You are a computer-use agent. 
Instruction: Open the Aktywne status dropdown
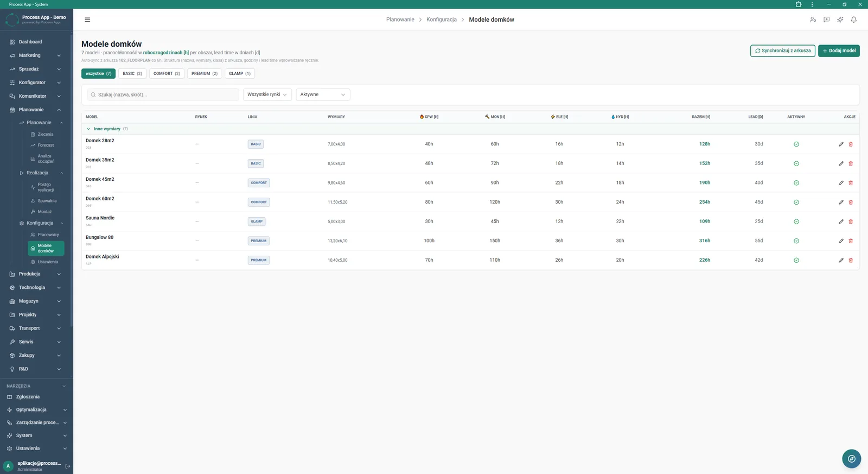[323, 94]
